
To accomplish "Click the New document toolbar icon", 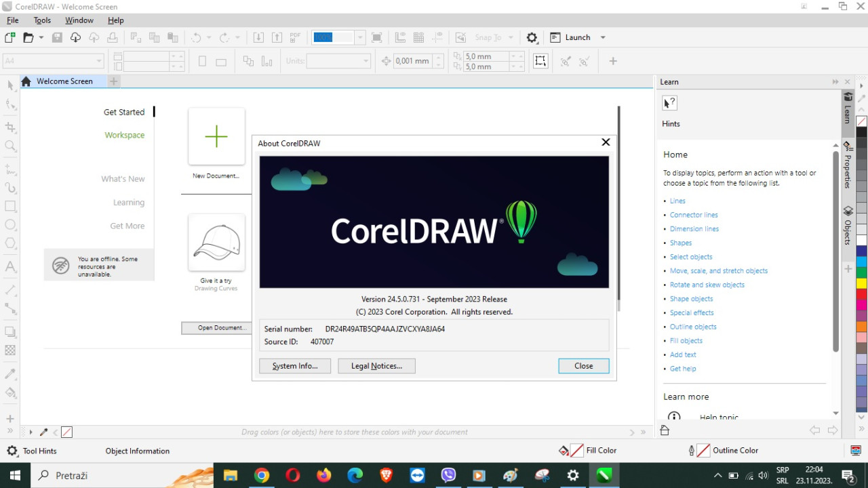I will [x=10, y=38].
